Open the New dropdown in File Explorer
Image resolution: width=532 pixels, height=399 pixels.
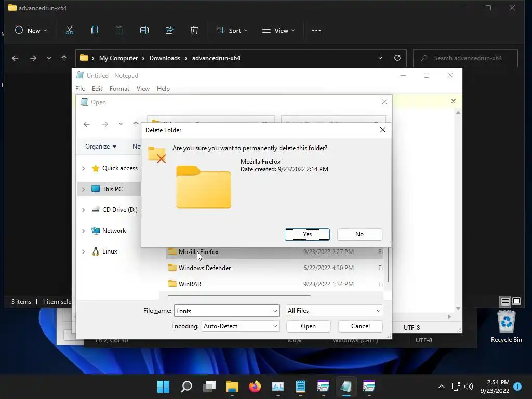31,31
